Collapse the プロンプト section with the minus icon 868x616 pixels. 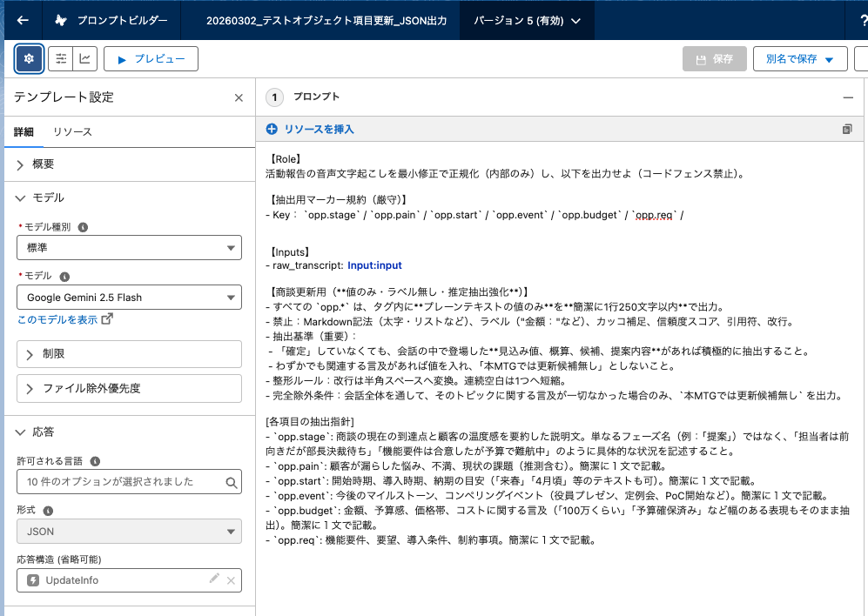[847, 97]
